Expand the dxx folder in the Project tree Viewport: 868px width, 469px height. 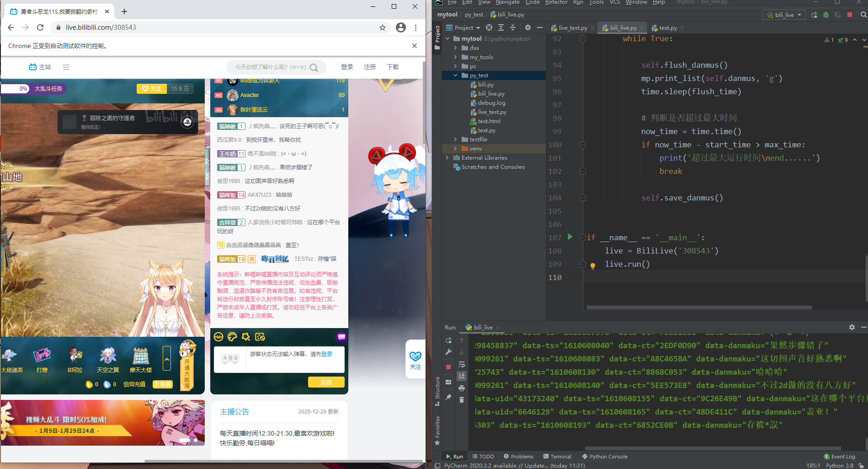click(x=455, y=48)
